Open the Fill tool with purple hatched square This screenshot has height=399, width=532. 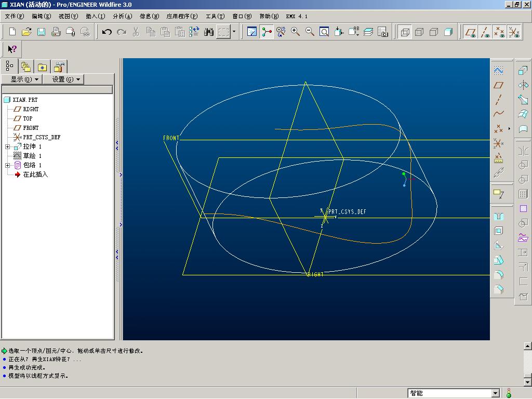(x=523, y=208)
